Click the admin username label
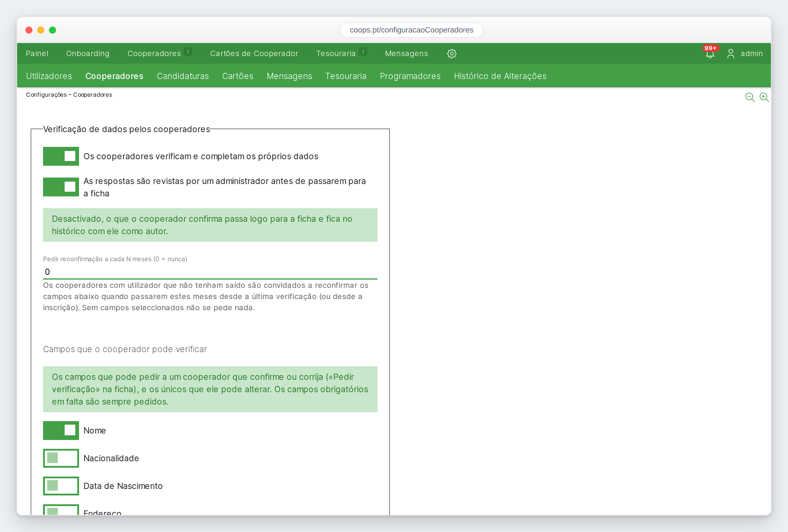This screenshot has width=788, height=532. (751, 54)
